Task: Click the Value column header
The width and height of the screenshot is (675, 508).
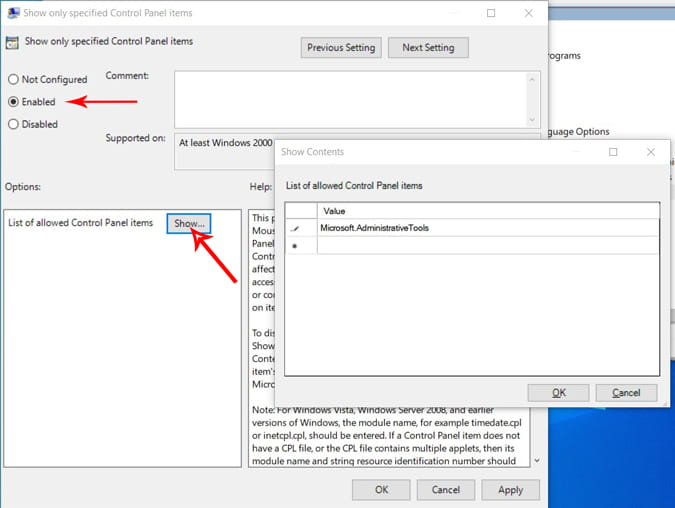Action: click(x=488, y=211)
